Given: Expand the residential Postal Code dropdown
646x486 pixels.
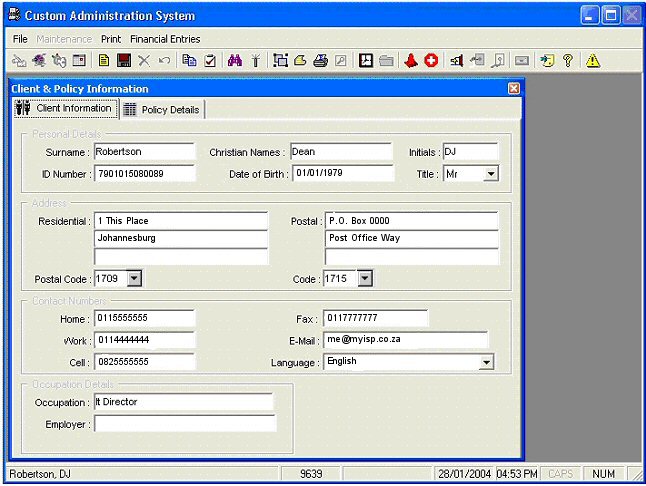Looking at the screenshot, I should point(134,278).
